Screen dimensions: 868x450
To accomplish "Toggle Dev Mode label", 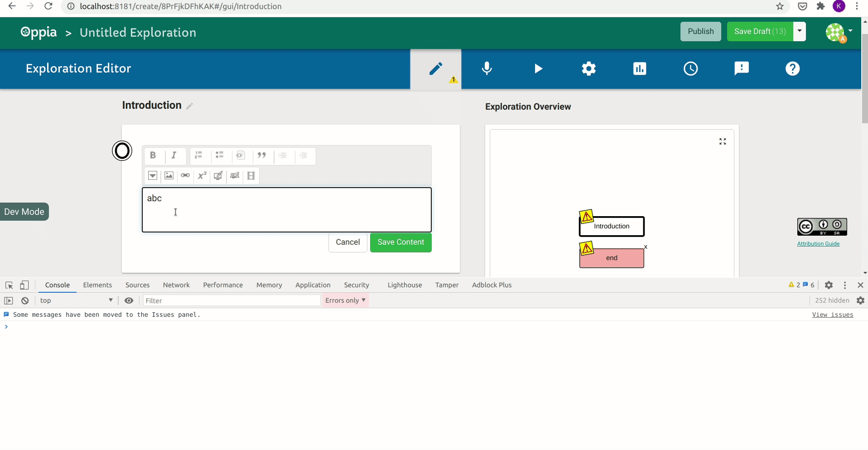I will click(24, 212).
